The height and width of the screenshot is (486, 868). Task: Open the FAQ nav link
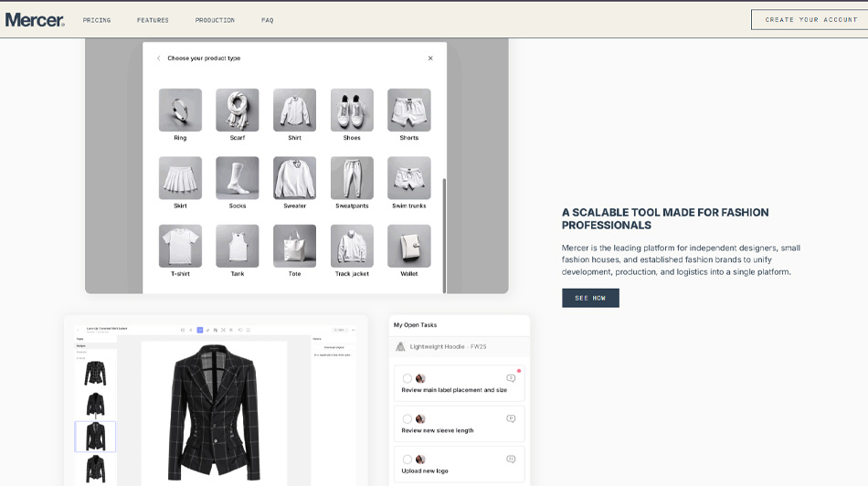[267, 20]
